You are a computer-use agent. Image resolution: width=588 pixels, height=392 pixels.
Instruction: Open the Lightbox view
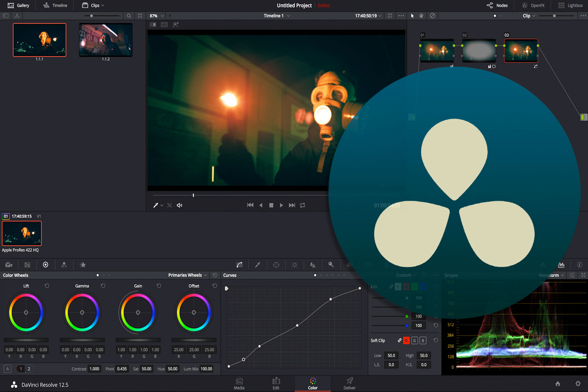tap(571, 5)
